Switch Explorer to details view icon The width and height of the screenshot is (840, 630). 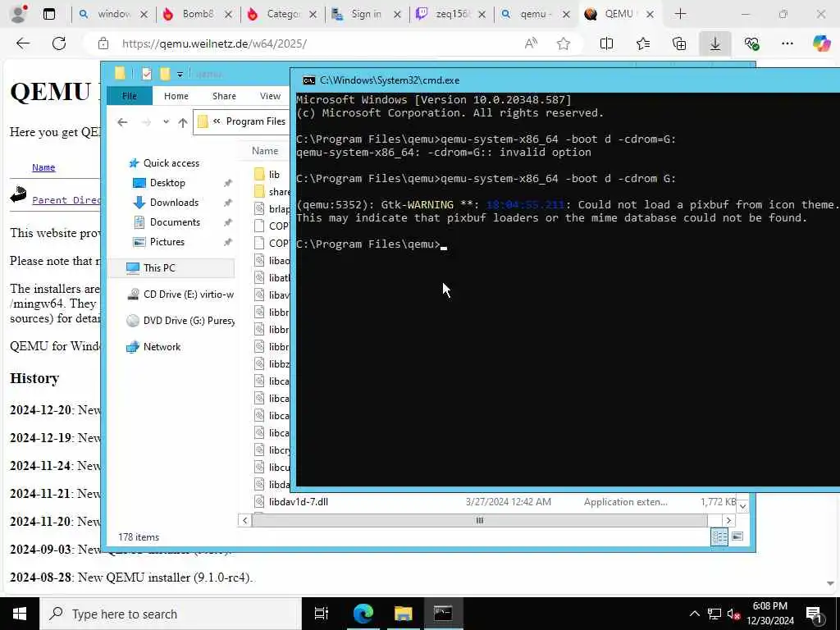click(719, 536)
